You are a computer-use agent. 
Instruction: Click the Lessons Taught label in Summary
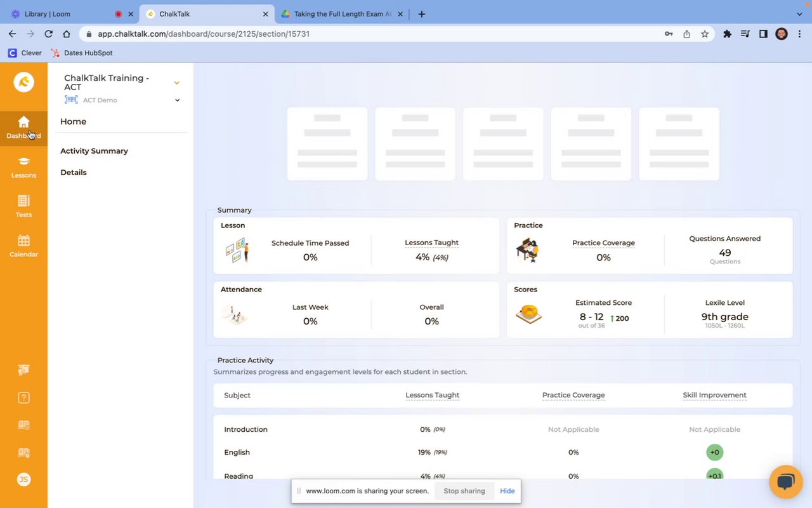click(431, 243)
